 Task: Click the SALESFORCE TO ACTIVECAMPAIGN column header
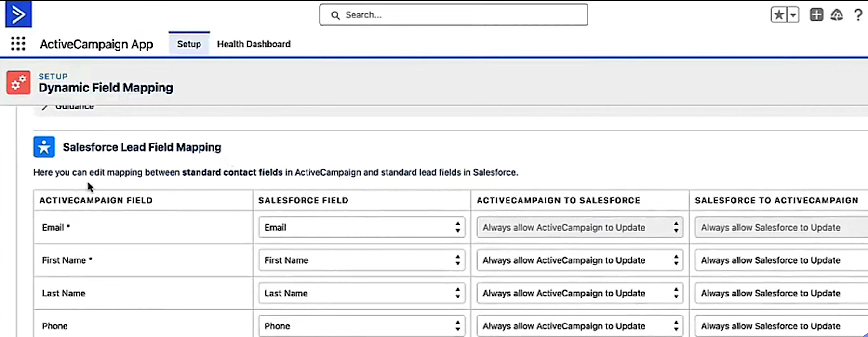pyautogui.click(x=776, y=200)
